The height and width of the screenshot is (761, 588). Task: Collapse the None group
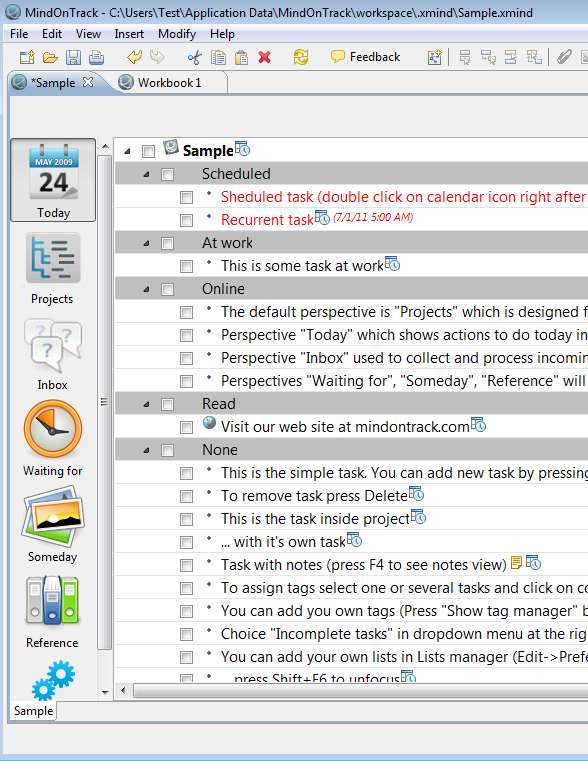(147, 450)
